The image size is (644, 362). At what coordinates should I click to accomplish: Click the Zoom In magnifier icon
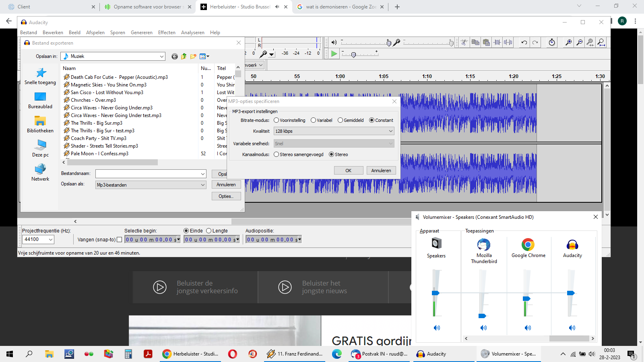point(568,42)
